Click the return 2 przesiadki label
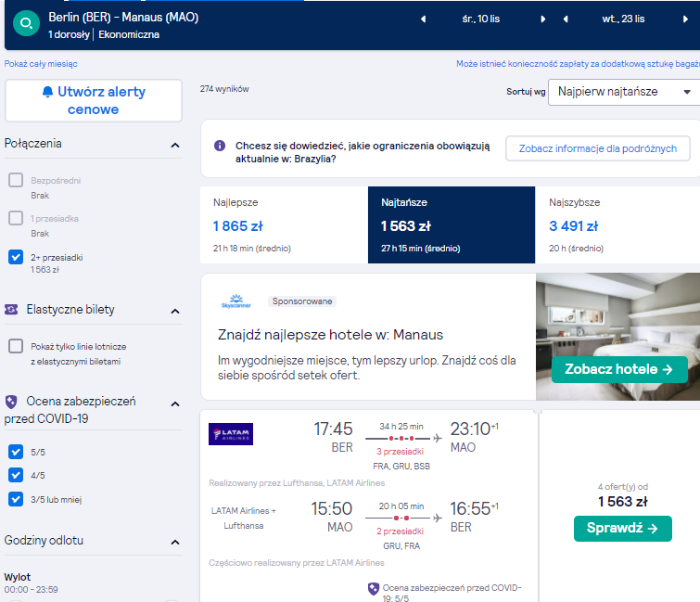Screen dimensions: 700x602 (x=400, y=531)
